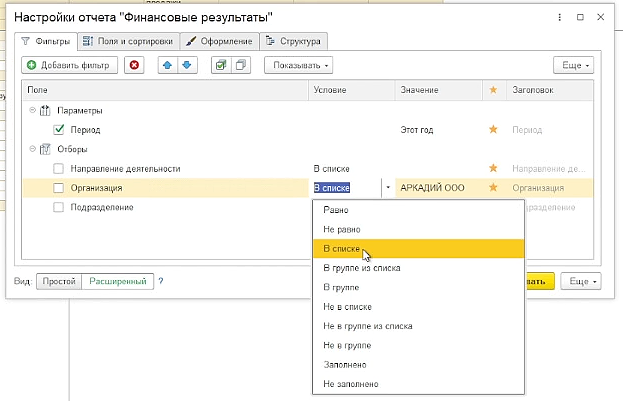Uncheck all filters icon button
The image size is (623, 401).
[x=241, y=65]
